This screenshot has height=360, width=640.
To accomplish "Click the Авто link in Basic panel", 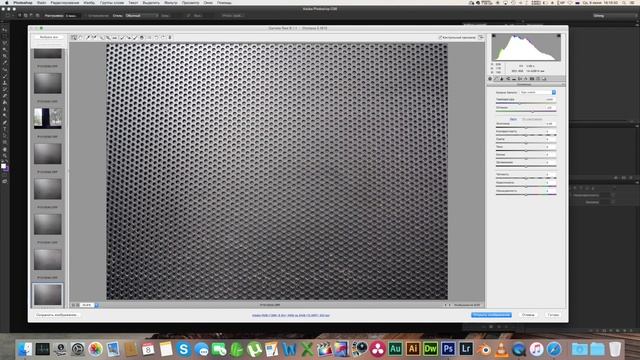I will [513, 119].
